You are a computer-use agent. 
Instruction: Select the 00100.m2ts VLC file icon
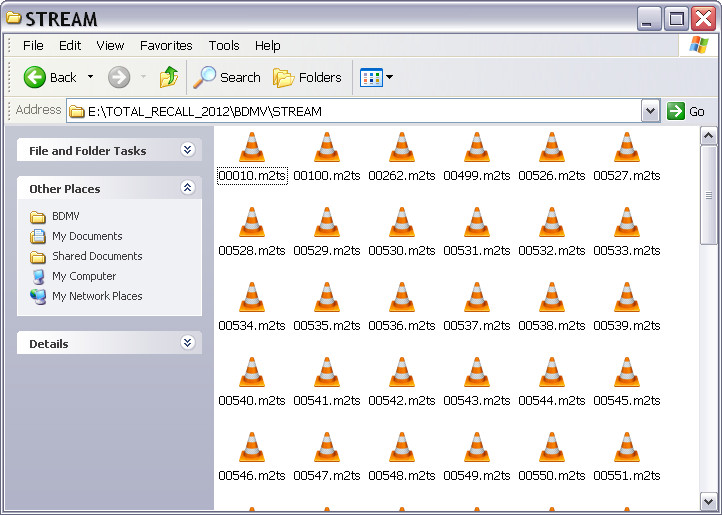point(327,147)
